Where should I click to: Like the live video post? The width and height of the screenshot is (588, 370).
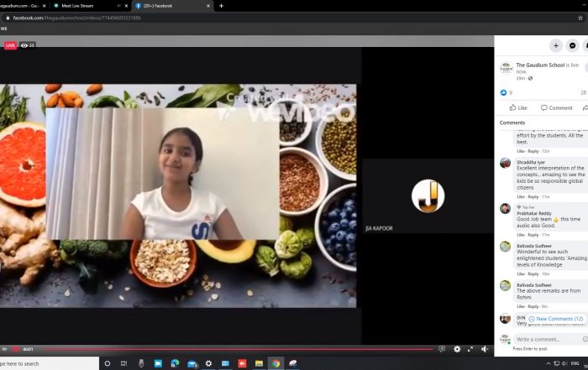click(518, 108)
